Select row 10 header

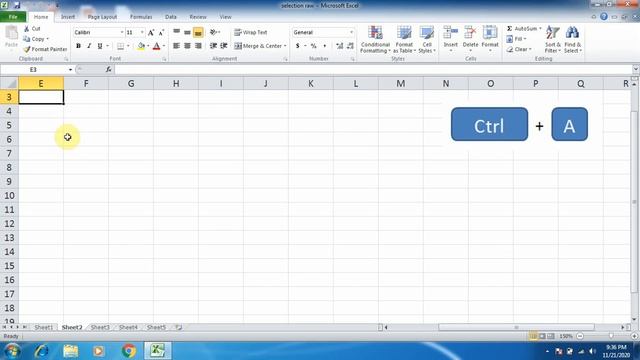point(9,196)
